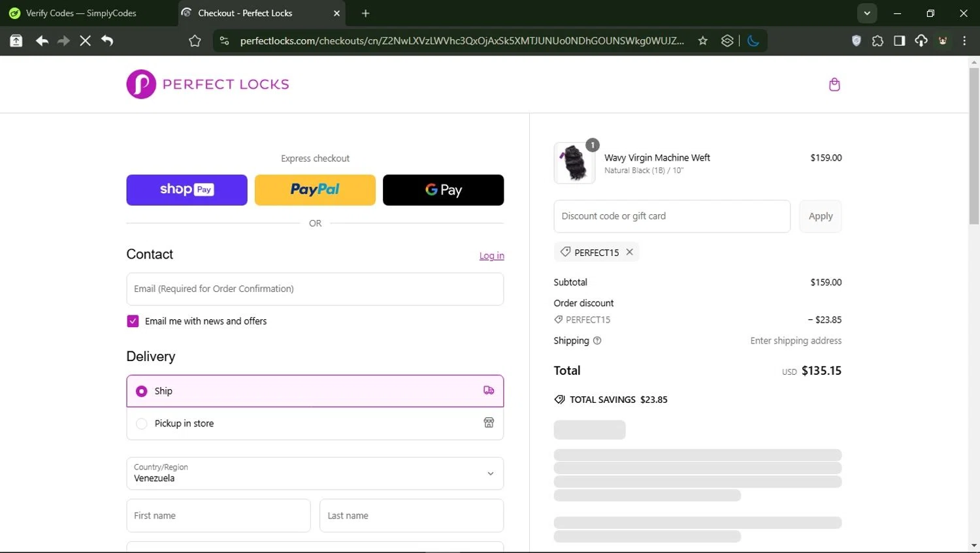This screenshot has height=553, width=980.
Task: Apply the discount code
Action: coord(821,216)
